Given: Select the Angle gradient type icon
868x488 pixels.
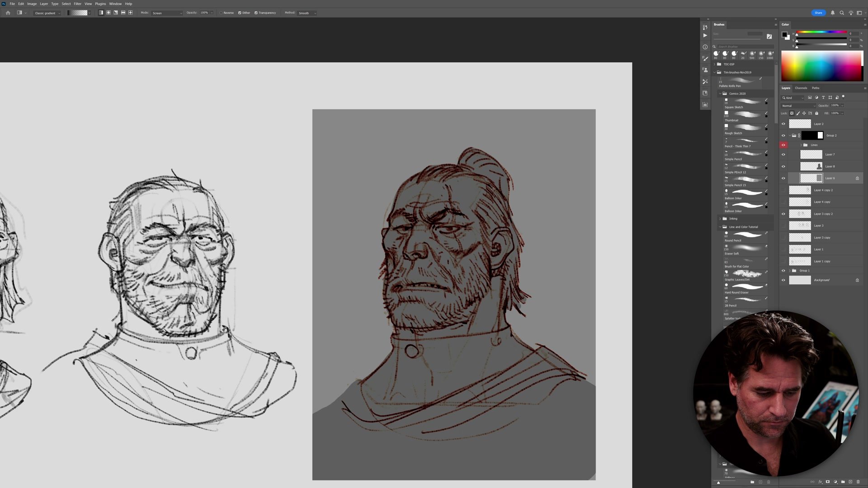Looking at the screenshot, I should [x=116, y=13].
